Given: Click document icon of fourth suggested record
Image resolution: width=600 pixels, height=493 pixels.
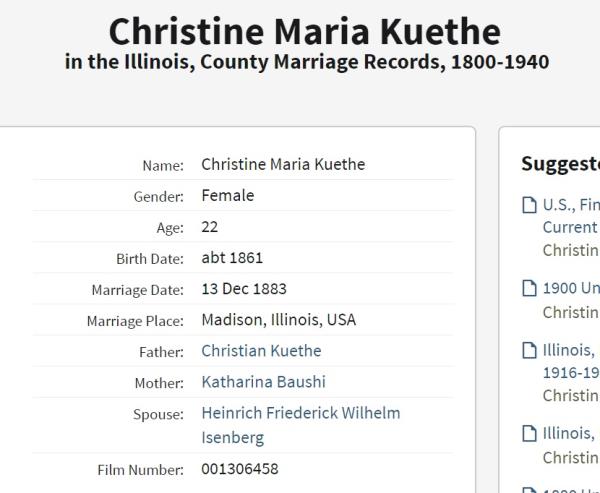Looking at the screenshot, I should coord(530,434).
